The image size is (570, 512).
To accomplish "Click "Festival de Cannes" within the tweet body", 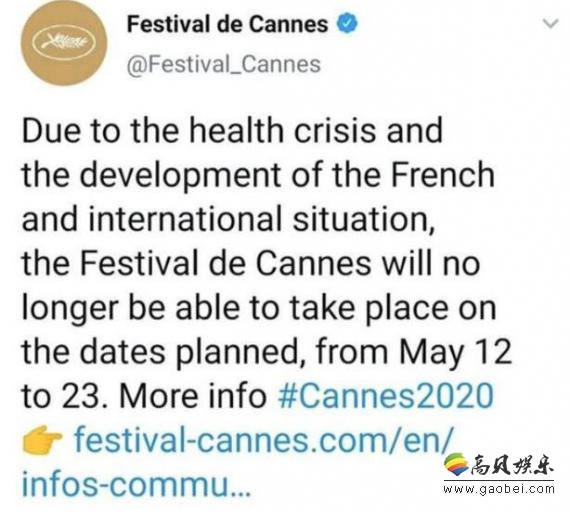I will (225, 263).
